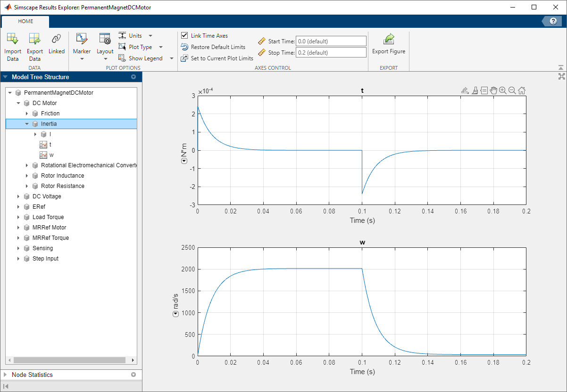Expand the Node Statistics panel

[x=5, y=375]
